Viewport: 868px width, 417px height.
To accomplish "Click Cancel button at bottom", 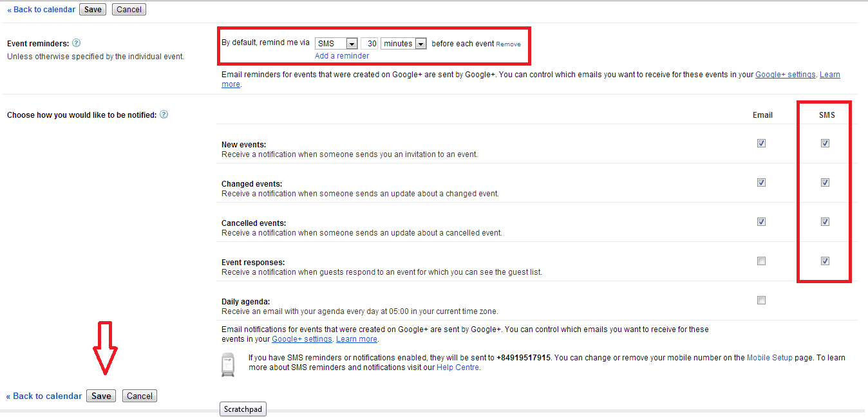I will [x=140, y=396].
